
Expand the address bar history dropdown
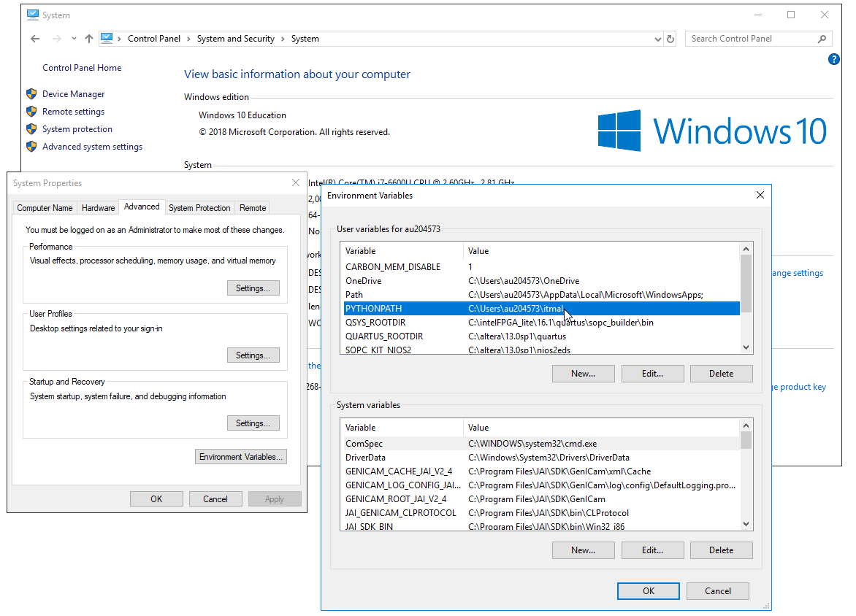click(657, 39)
